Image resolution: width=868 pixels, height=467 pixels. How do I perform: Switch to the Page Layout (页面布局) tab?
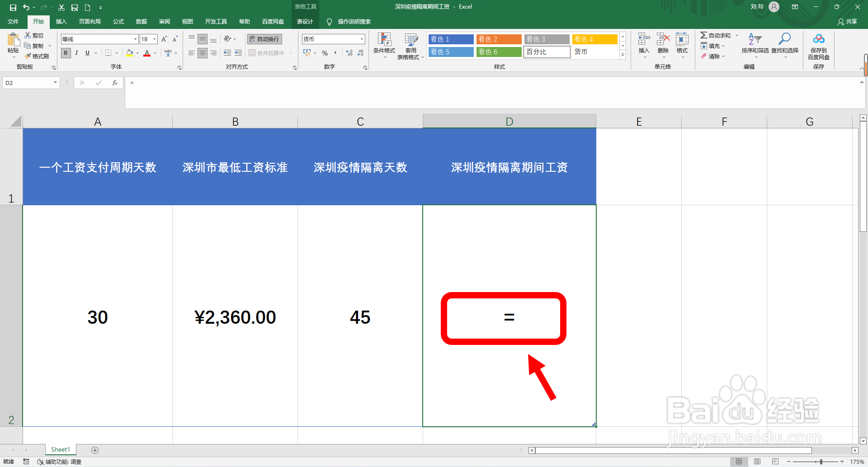(x=90, y=22)
